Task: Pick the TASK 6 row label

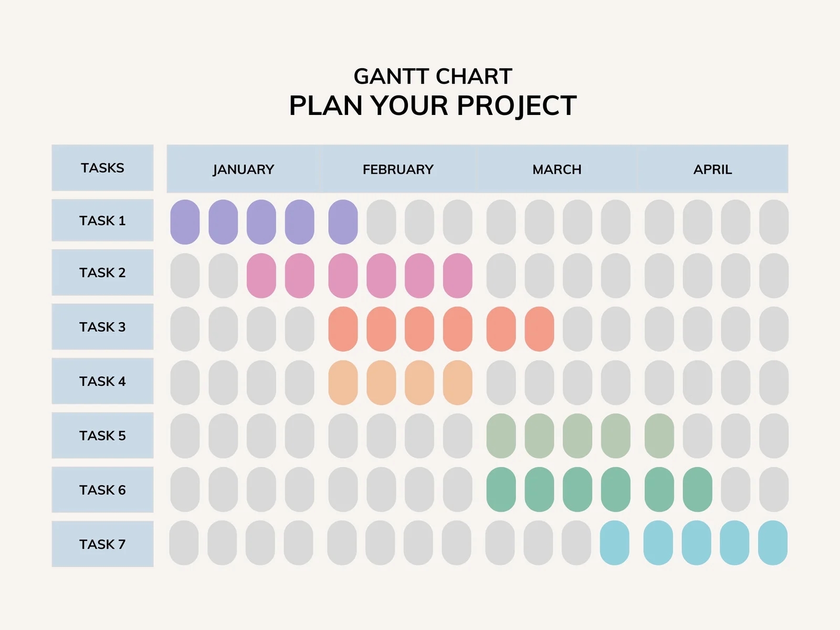Action: pyautogui.click(x=102, y=490)
